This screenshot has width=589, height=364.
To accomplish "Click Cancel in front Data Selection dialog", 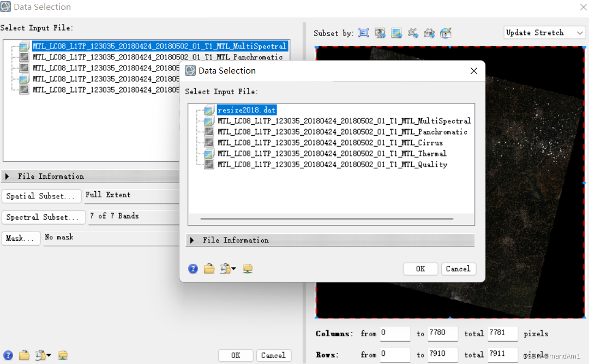I will point(458,269).
